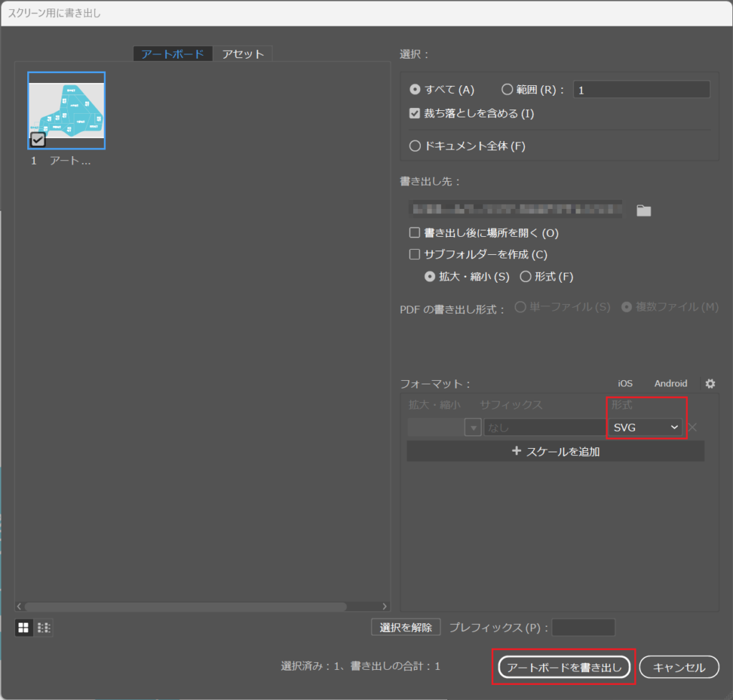This screenshot has width=733, height=700.
Task: Click 選択を解除 to deselect artboards
Action: pyautogui.click(x=405, y=627)
